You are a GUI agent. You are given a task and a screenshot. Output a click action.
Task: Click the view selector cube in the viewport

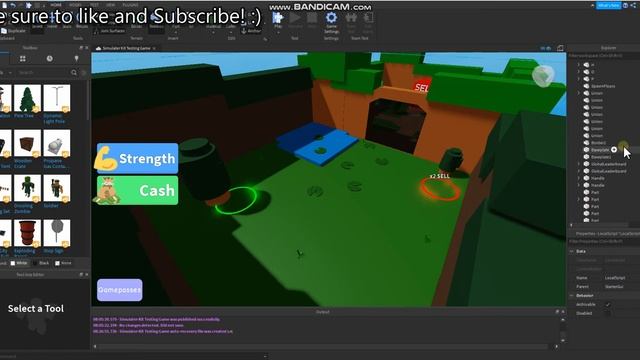[x=543, y=76]
